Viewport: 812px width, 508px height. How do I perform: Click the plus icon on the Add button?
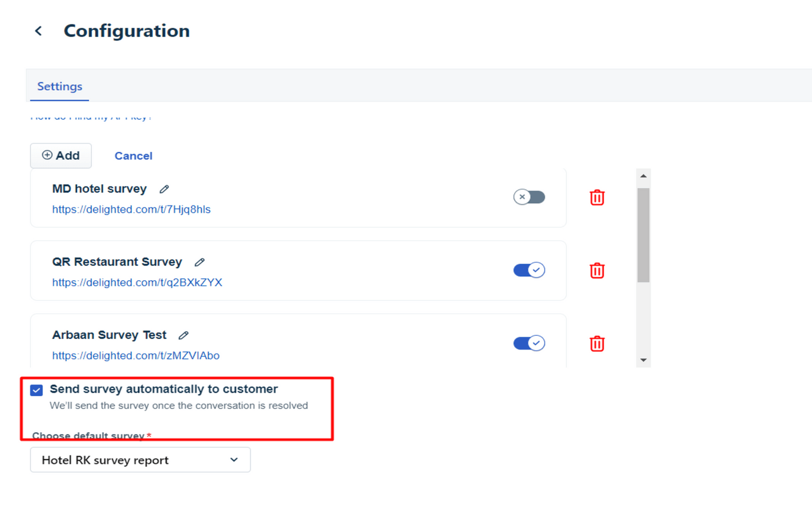[x=47, y=155]
